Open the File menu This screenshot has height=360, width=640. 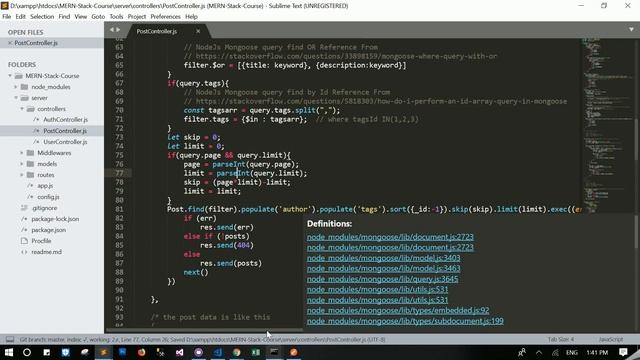pyautogui.click(x=7, y=17)
